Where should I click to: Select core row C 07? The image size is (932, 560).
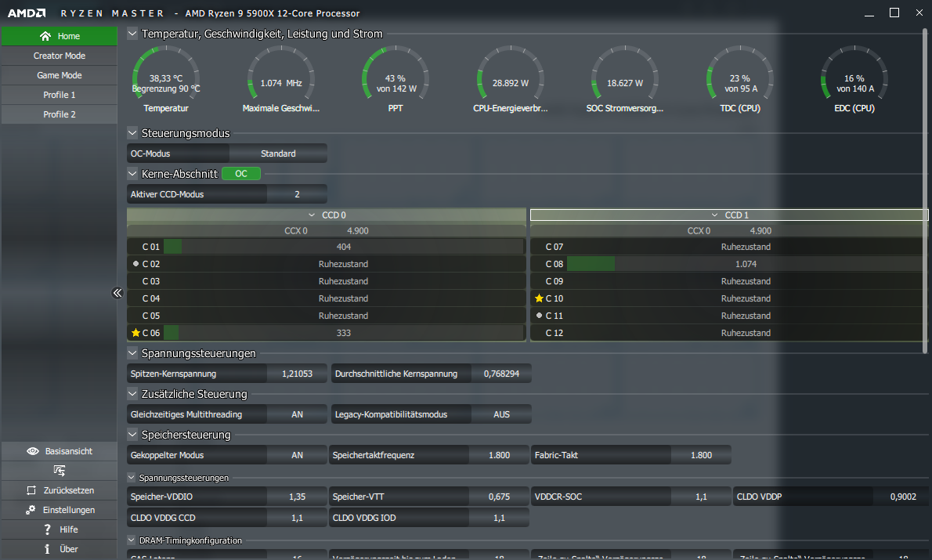(x=728, y=247)
